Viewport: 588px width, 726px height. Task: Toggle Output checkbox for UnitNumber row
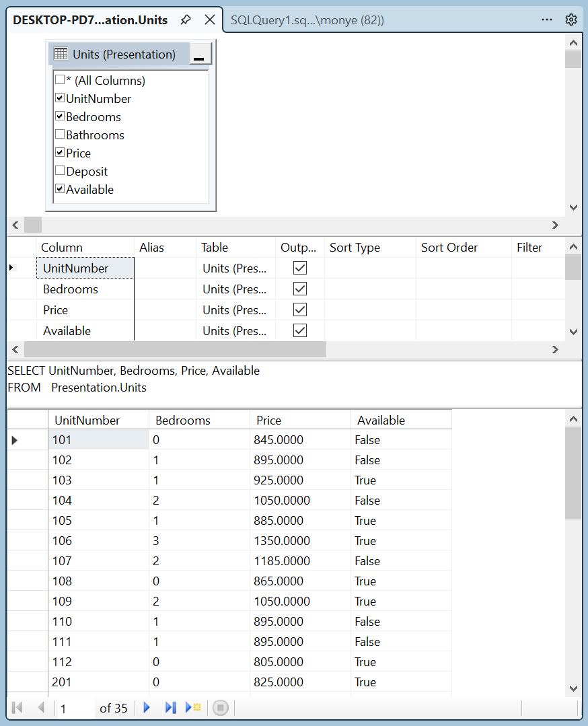[x=300, y=268]
